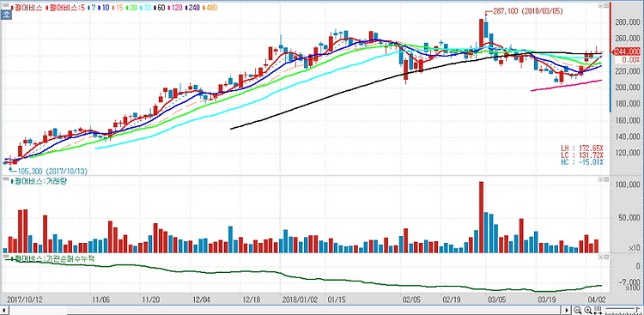Click the blue Korean '호' badge icon
The image size is (644, 315).
tap(6, 15)
